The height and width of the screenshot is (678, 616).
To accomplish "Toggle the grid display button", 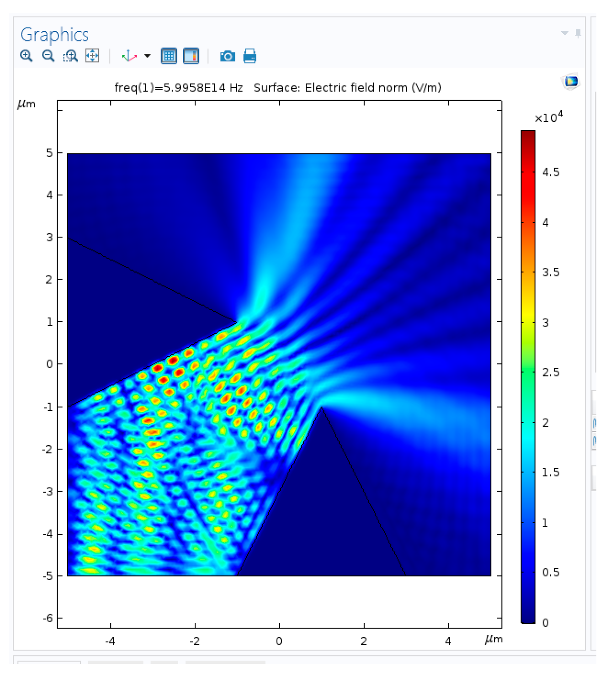I will 169,56.
